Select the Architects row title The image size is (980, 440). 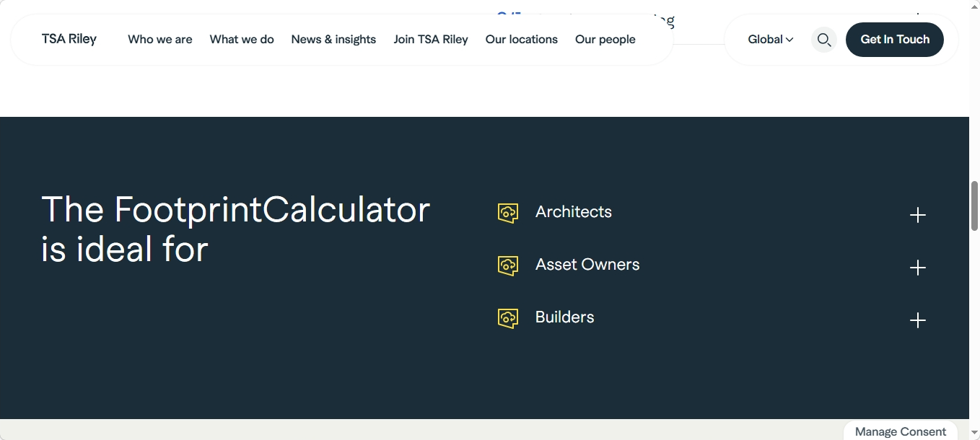[574, 212]
